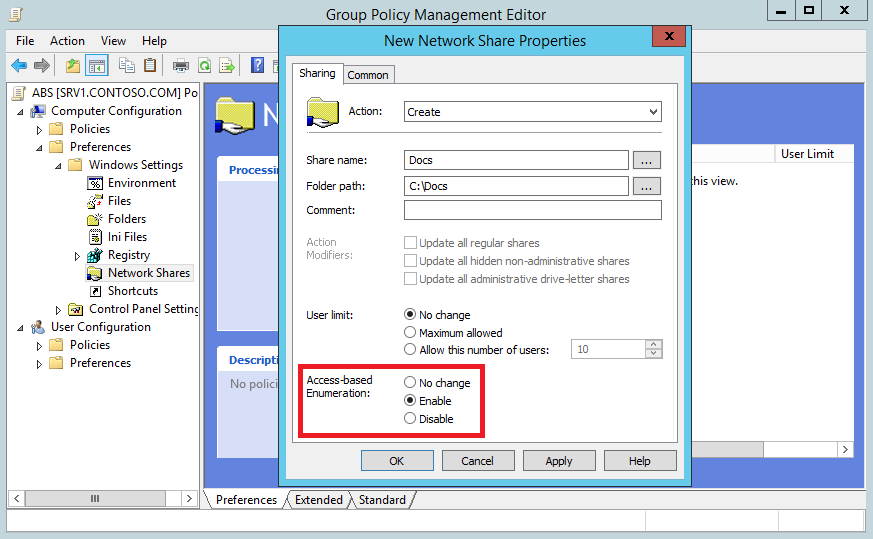Select Allow this number of users option

[x=410, y=350]
